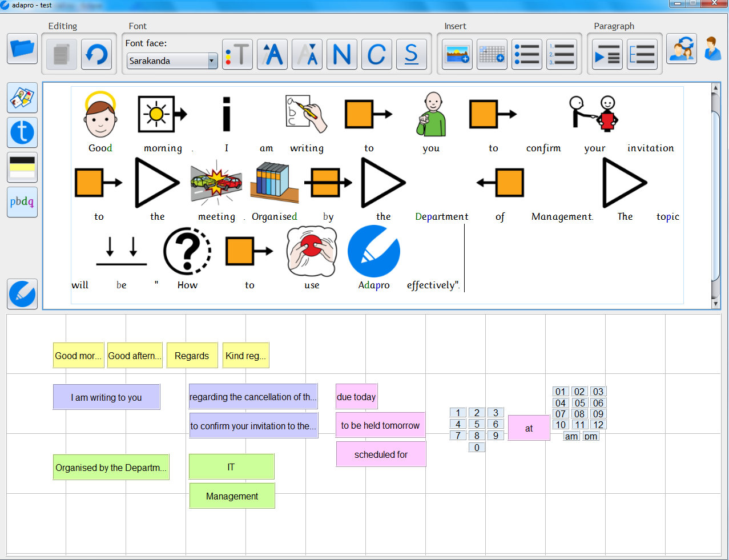Click the How question mark pictogram
729x560 pixels.
click(x=187, y=251)
